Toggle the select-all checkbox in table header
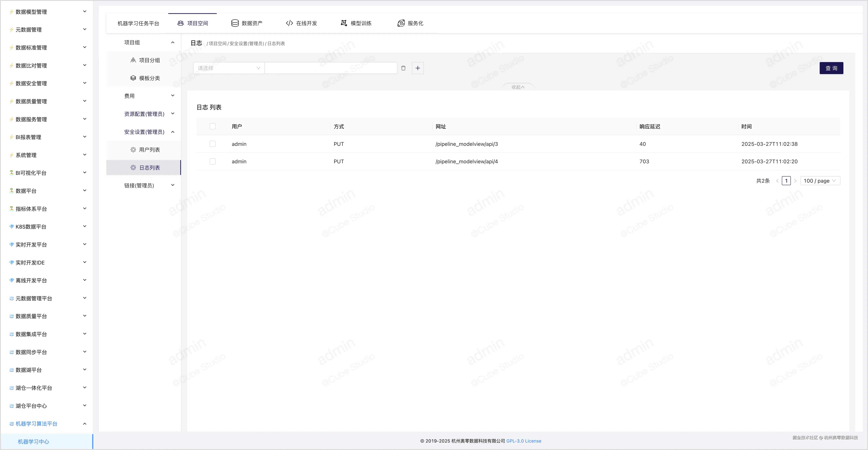This screenshot has width=868, height=450. pos(213,126)
